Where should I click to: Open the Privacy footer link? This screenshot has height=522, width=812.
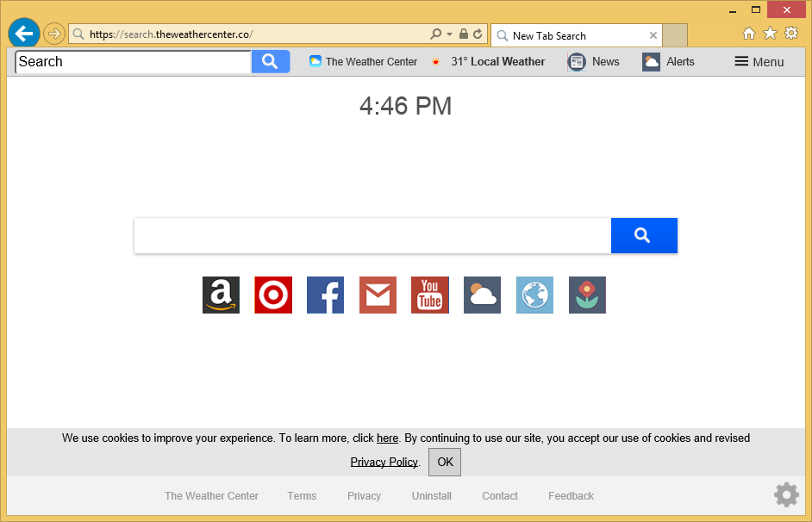364,495
